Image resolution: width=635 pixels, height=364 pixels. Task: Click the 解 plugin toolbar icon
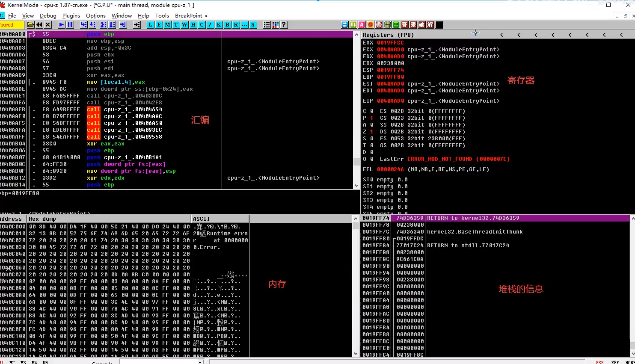click(x=430, y=25)
